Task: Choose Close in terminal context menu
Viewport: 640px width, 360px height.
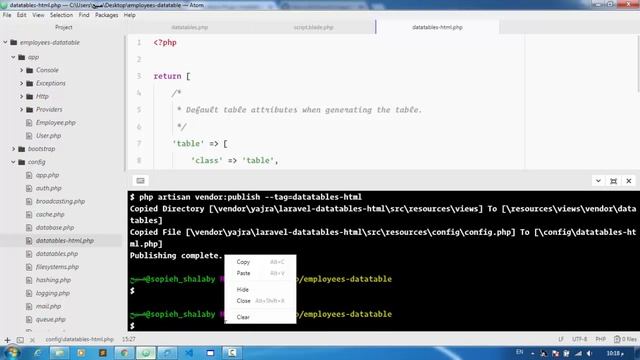Action: (x=260, y=301)
